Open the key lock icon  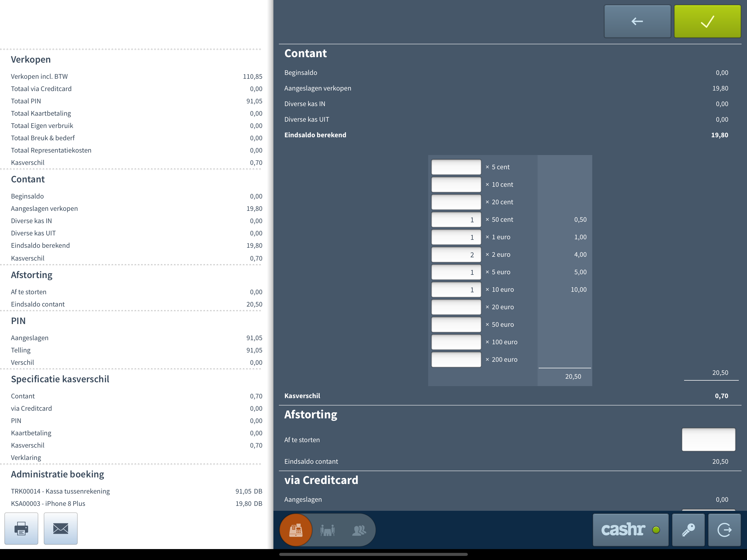pyautogui.click(x=688, y=530)
